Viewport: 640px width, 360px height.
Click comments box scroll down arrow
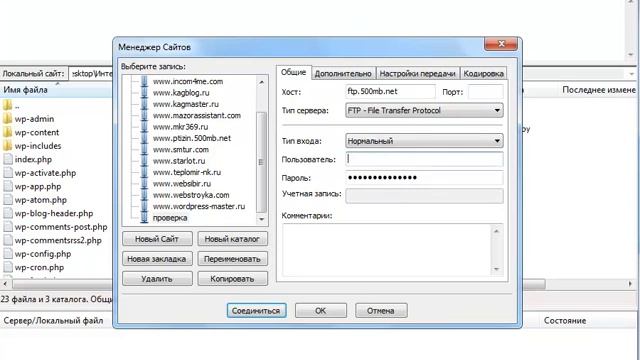(497, 269)
